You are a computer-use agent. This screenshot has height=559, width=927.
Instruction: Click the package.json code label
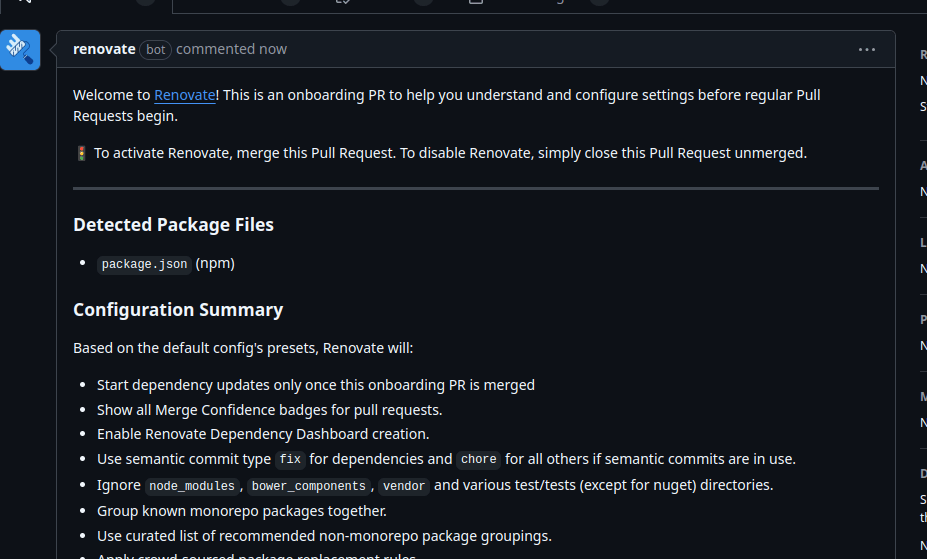click(144, 264)
